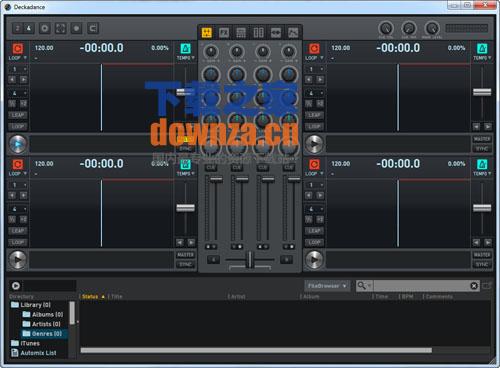Click the magnifier search icon
This screenshot has height=368, width=500.
[362, 286]
